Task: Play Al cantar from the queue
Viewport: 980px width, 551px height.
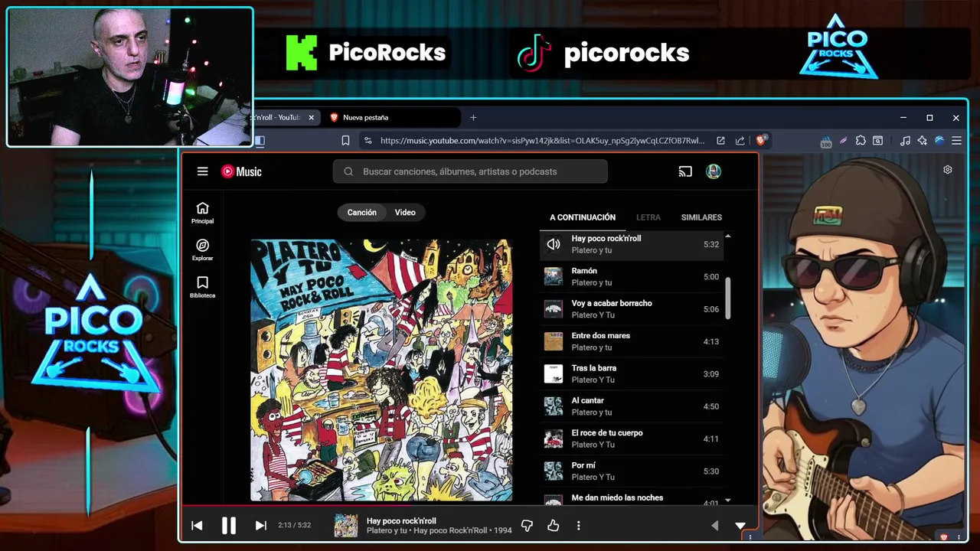Action: 632,406
